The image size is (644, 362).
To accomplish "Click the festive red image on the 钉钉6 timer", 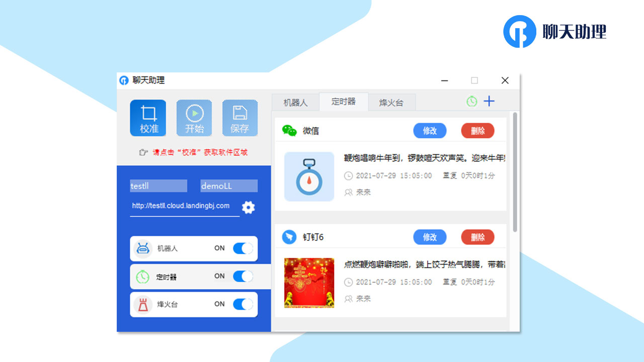I will [308, 283].
